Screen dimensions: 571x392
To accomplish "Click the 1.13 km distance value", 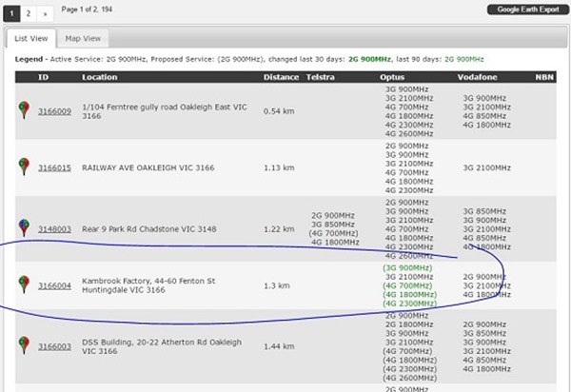I will (279, 167).
